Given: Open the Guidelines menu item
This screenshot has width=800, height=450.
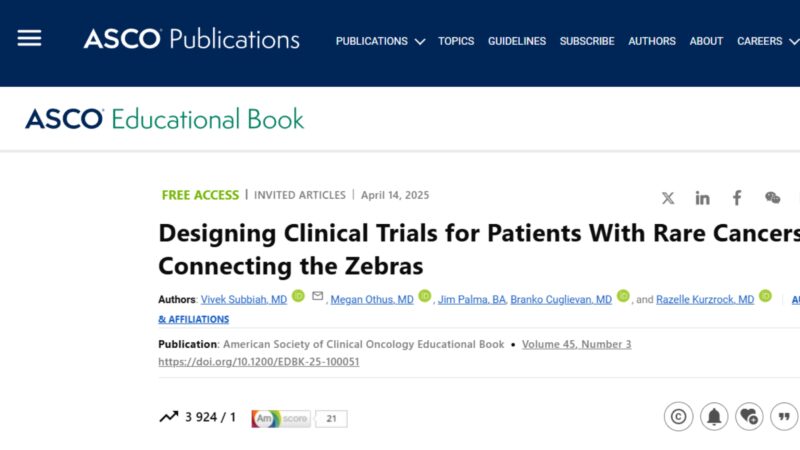Looking at the screenshot, I should [517, 41].
